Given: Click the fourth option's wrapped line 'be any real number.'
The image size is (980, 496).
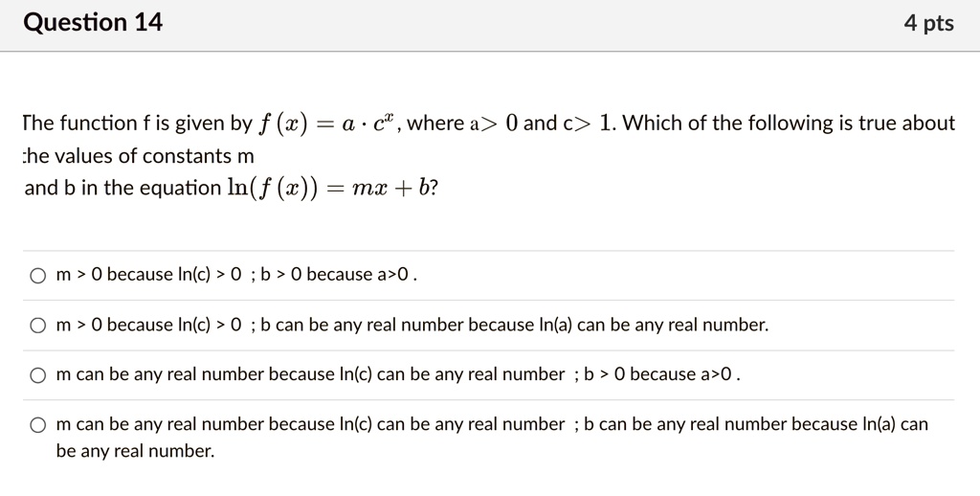Looking at the screenshot, I should tap(135, 451).
